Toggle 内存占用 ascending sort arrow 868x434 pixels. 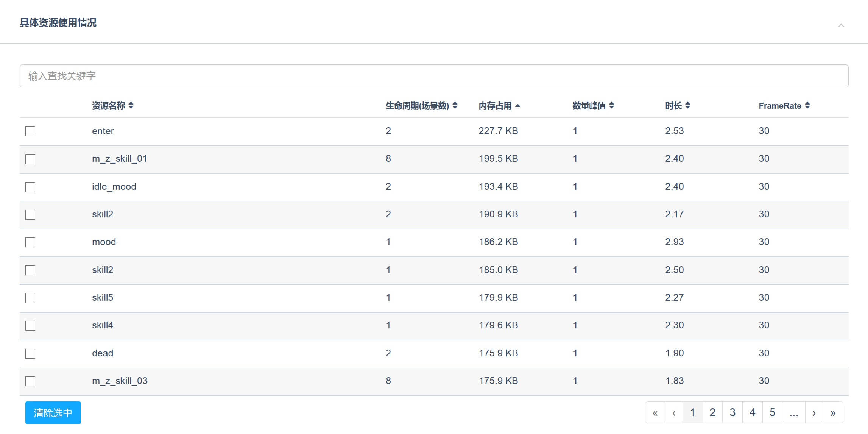[x=518, y=106]
